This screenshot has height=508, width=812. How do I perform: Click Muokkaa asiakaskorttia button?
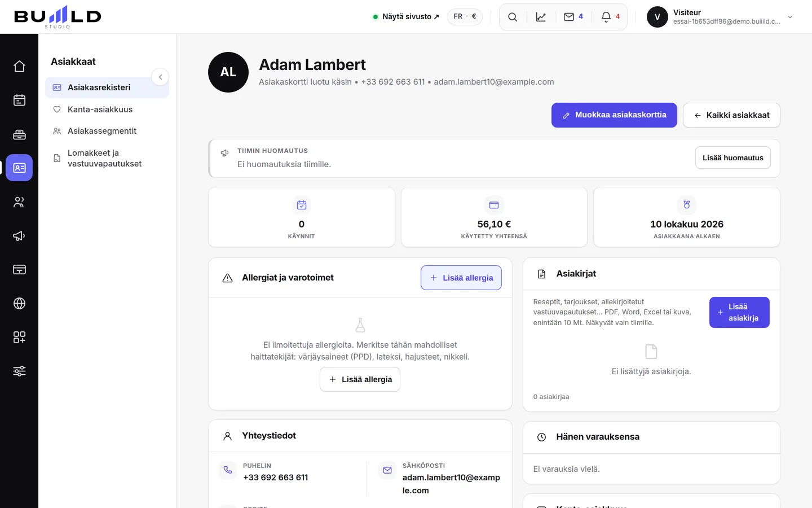click(614, 115)
